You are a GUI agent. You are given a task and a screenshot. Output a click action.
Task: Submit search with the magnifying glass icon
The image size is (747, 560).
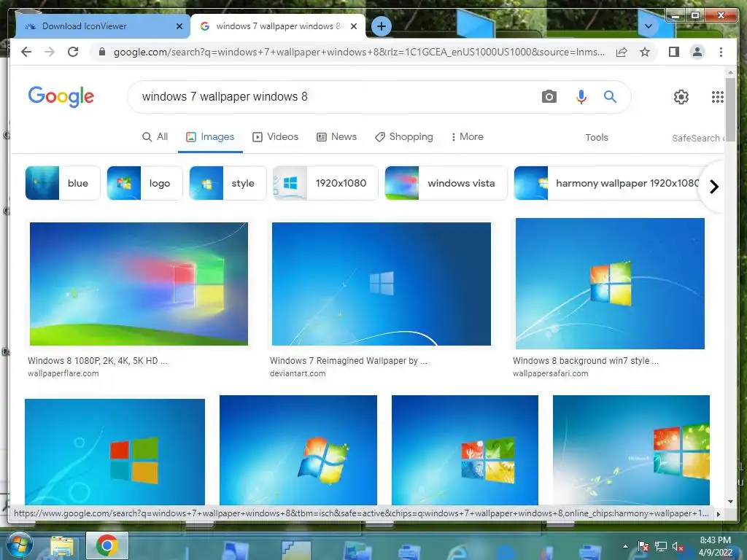(x=611, y=97)
